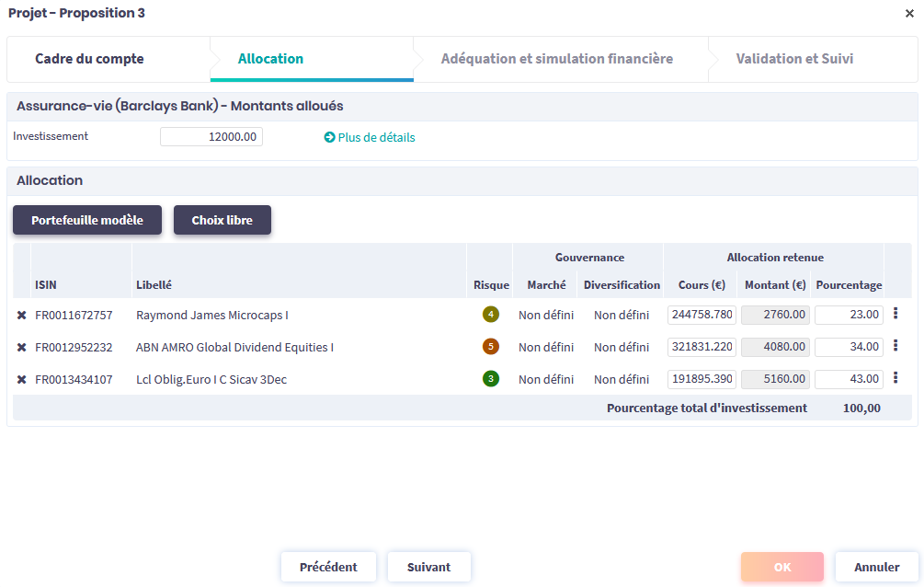Open options menu for Raymond James Microcaps
Screen dimensions: 924x587
coord(895,314)
